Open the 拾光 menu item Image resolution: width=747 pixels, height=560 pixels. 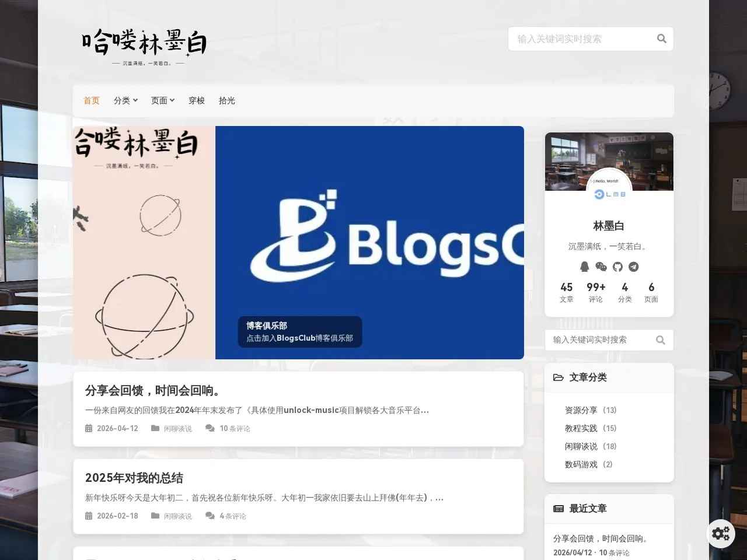227,100
